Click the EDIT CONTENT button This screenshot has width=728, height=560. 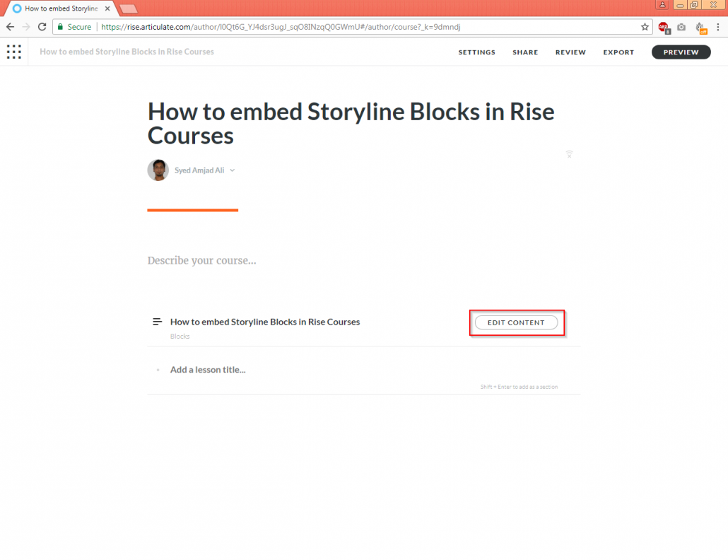coord(517,322)
